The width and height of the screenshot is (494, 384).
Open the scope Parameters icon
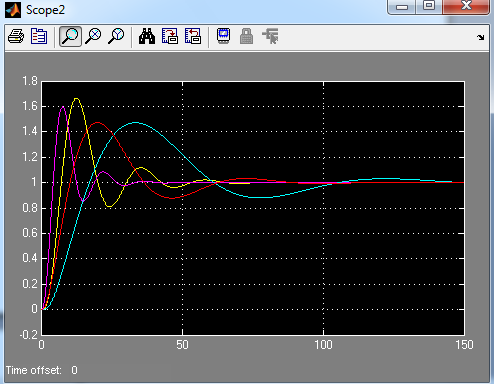(39, 36)
